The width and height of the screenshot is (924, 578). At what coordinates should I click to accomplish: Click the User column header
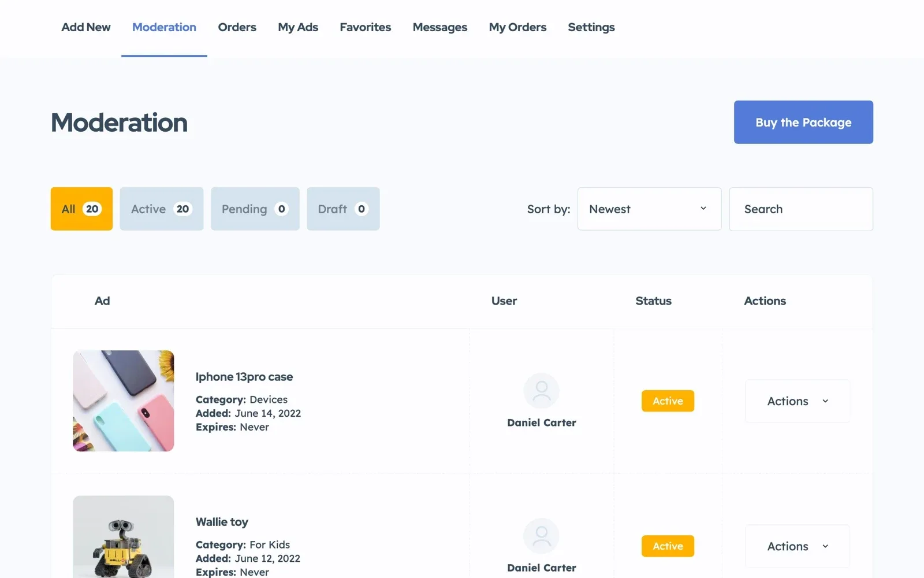click(504, 301)
